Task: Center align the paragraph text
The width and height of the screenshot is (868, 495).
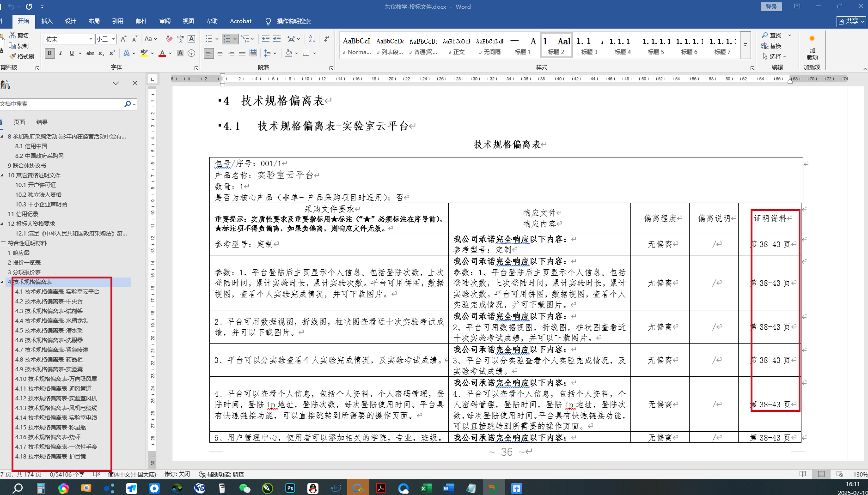Action: [x=220, y=53]
